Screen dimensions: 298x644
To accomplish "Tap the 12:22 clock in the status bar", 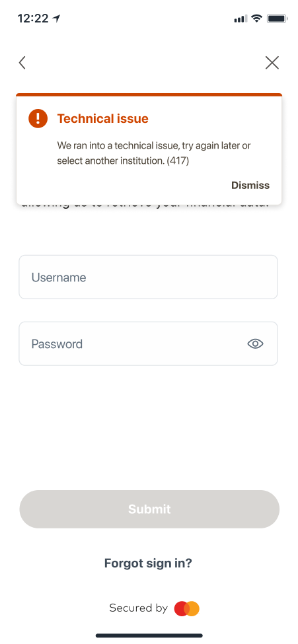I will 33,18.
